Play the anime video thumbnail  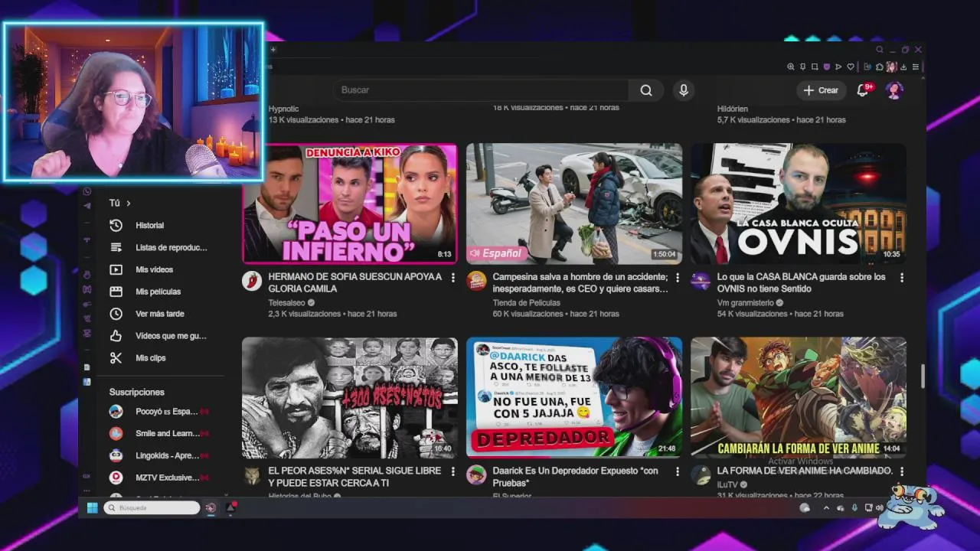(799, 398)
